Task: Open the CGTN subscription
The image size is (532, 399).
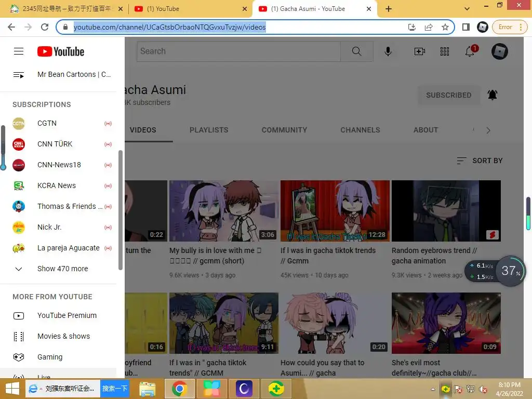Action: click(x=58, y=124)
